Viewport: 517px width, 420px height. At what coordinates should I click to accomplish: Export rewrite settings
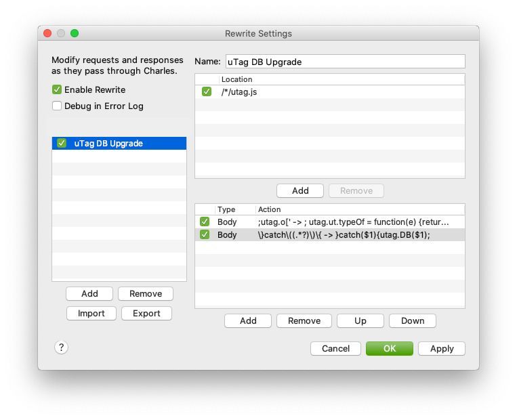[x=146, y=313]
